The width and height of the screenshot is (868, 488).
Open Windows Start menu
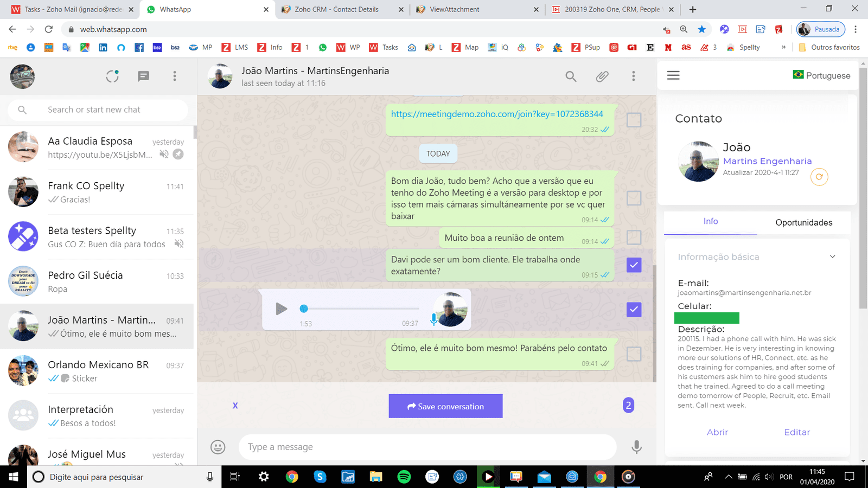click(14, 477)
